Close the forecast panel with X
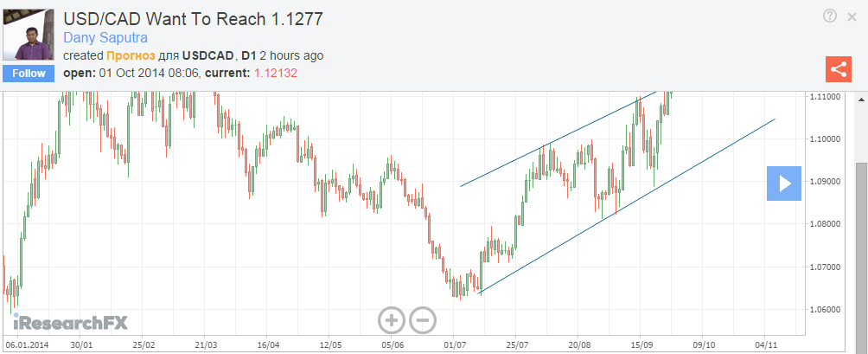 pyautogui.click(x=852, y=16)
